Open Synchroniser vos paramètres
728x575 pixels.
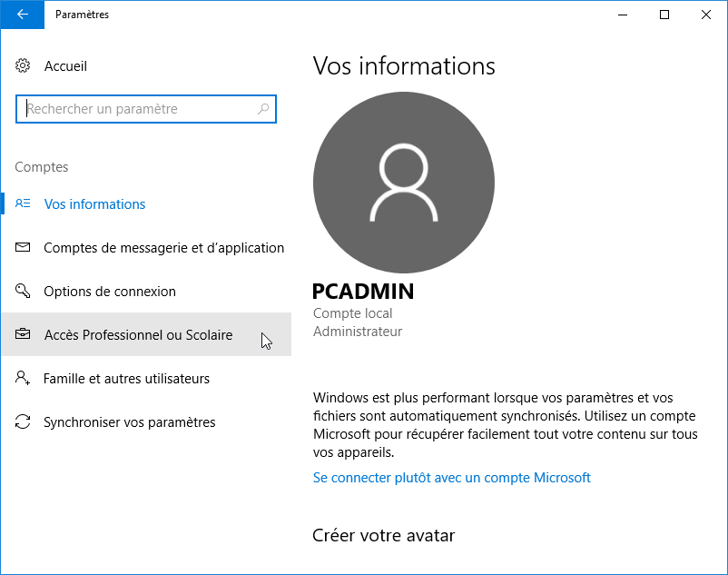[130, 422]
